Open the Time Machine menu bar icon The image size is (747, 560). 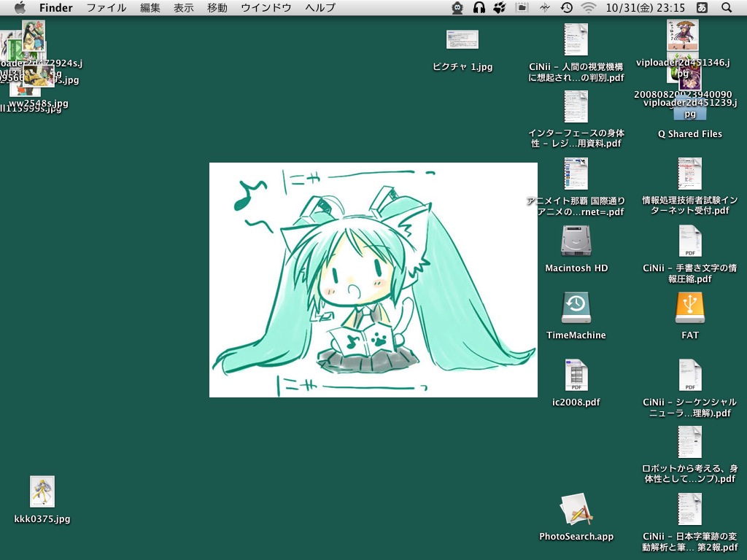(566, 7)
